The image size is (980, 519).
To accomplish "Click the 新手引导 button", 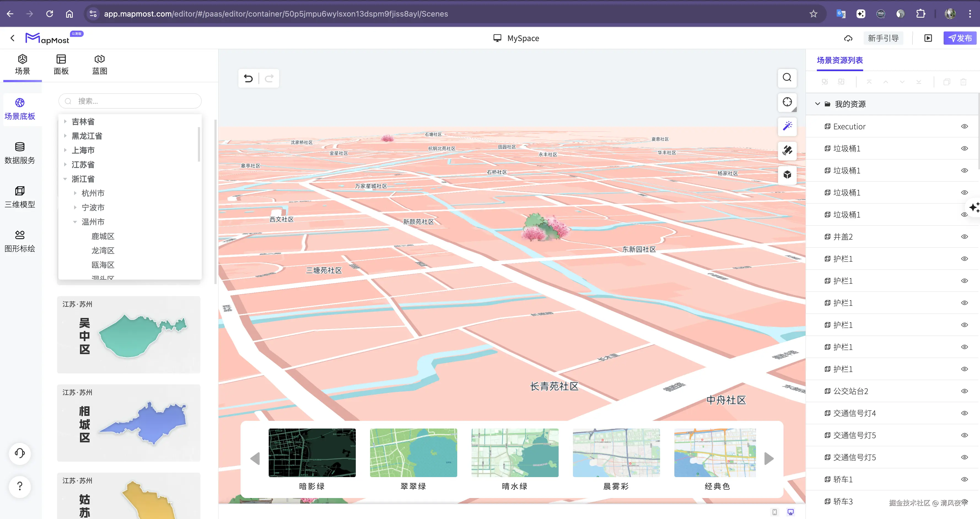I will 883,38.
